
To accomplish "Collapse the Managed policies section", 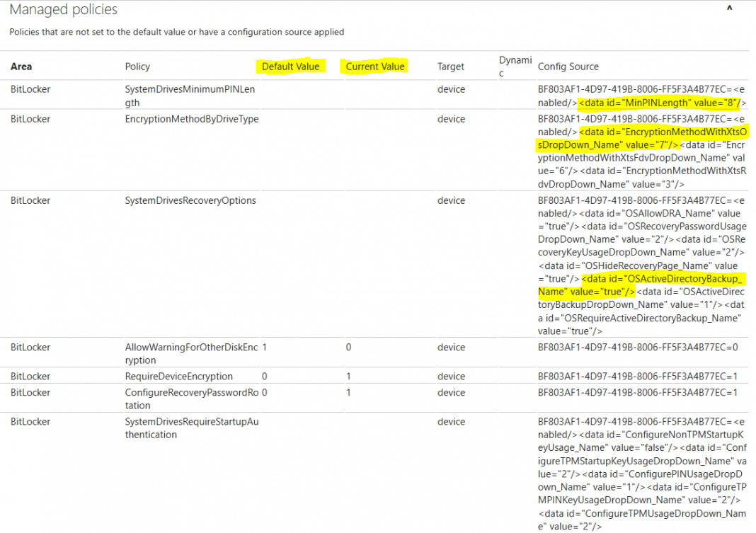I will point(730,8).
